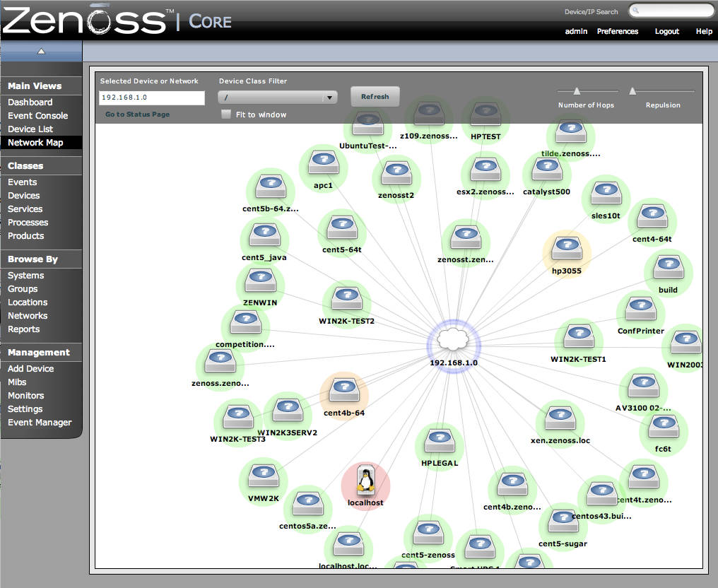Go to Device List in sidebar

pyautogui.click(x=30, y=129)
